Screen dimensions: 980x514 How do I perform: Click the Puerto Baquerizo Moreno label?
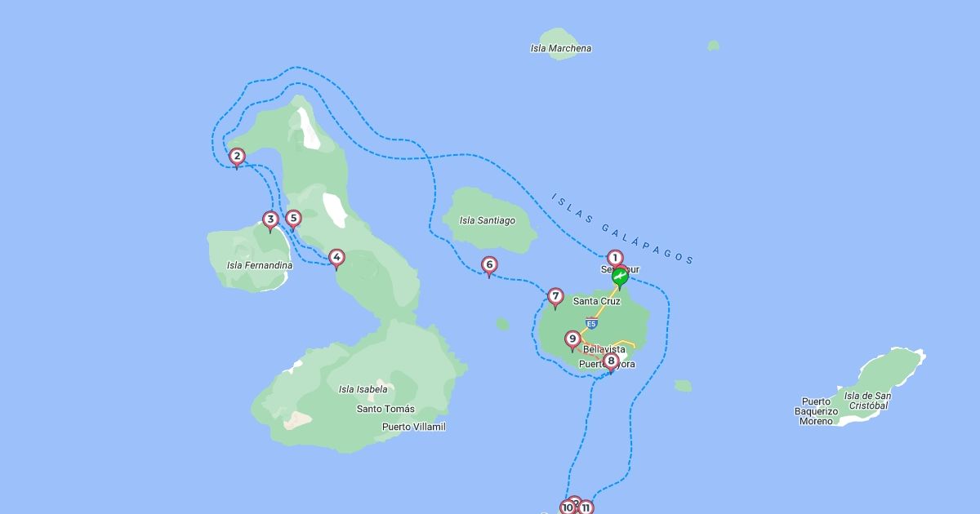point(817,411)
